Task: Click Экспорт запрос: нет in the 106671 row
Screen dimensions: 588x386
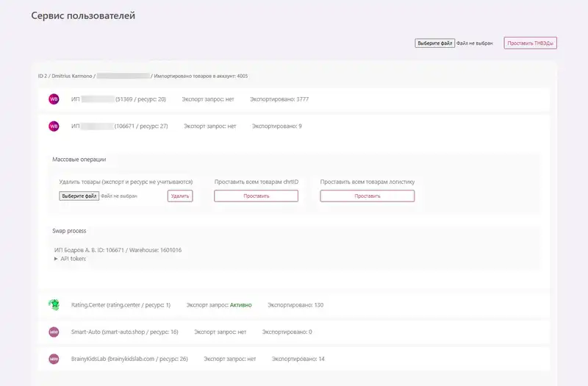Action: pyautogui.click(x=210, y=126)
